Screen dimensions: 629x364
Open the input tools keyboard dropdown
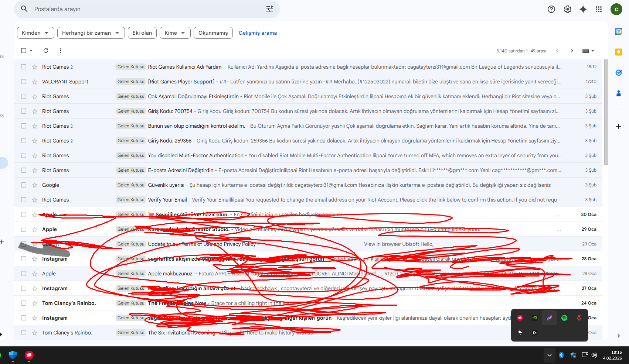[x=588, y=51]
